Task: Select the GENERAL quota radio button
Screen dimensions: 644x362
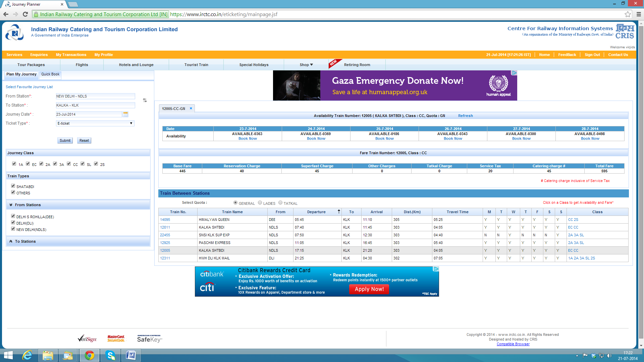Action: [x=235, y=202]
